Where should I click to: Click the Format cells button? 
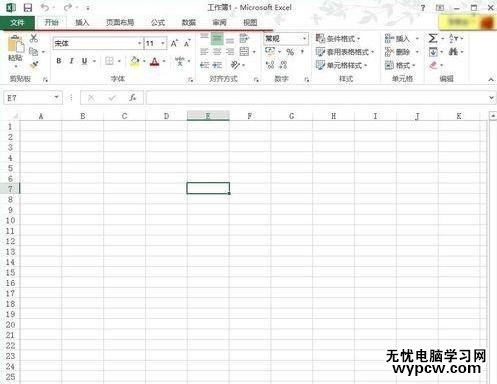point(399,65)
